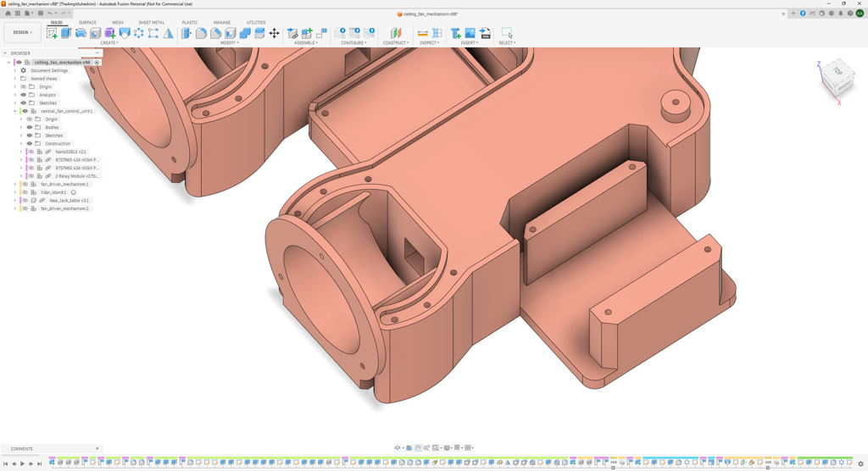The width and height of the screenshot is (868, 471).
Task: Expand fan_driver_mechanism:1 node
Action: [x=15, y=185]
